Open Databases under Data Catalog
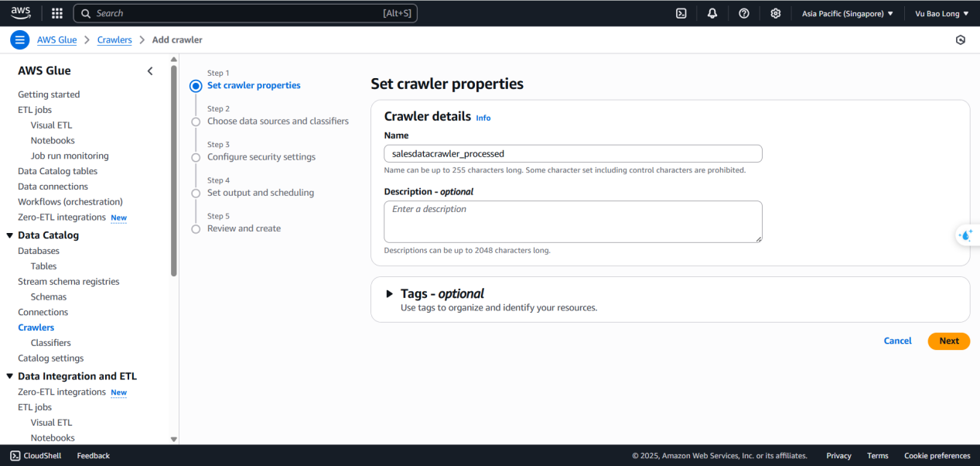This screenshot has width=980, height=466. point(39,251)
